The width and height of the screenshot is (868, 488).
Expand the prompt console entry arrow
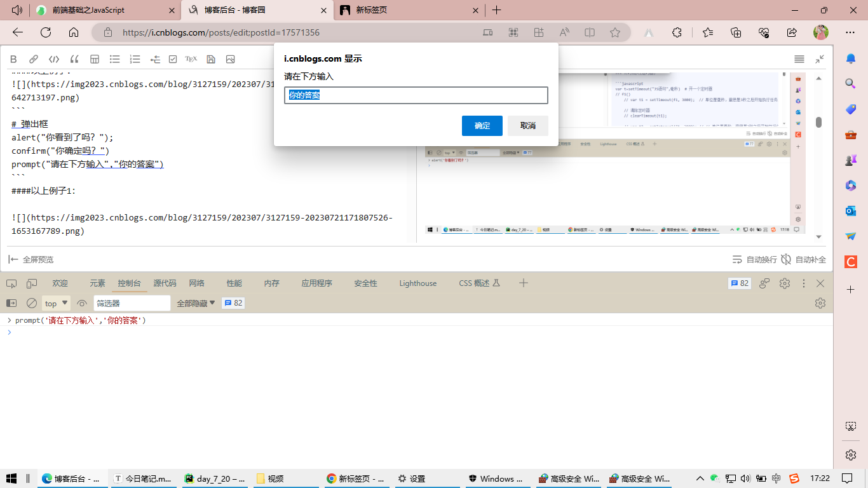pos(9,320)
